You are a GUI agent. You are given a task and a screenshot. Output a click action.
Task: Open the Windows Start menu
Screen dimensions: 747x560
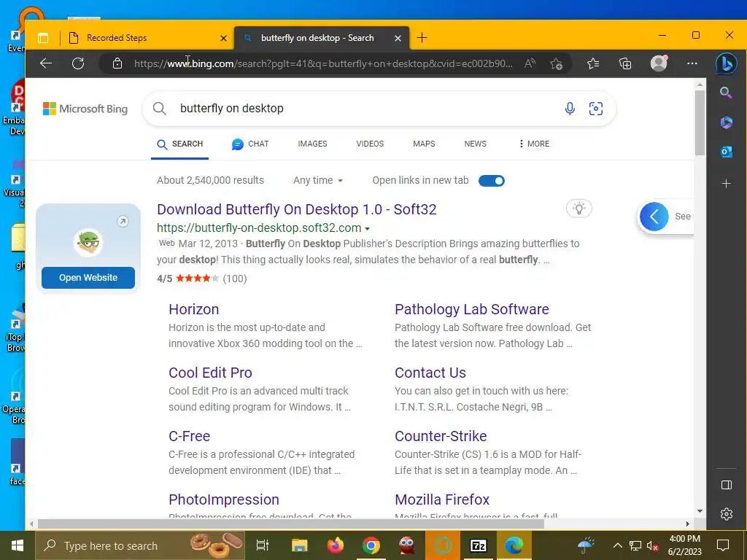[18, 545]
